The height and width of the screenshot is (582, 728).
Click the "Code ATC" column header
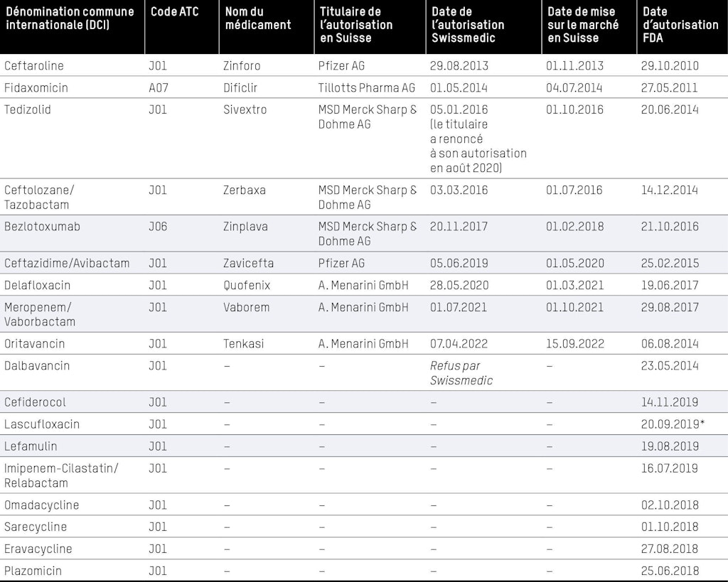pyautogui.click(x=174, y=12)
